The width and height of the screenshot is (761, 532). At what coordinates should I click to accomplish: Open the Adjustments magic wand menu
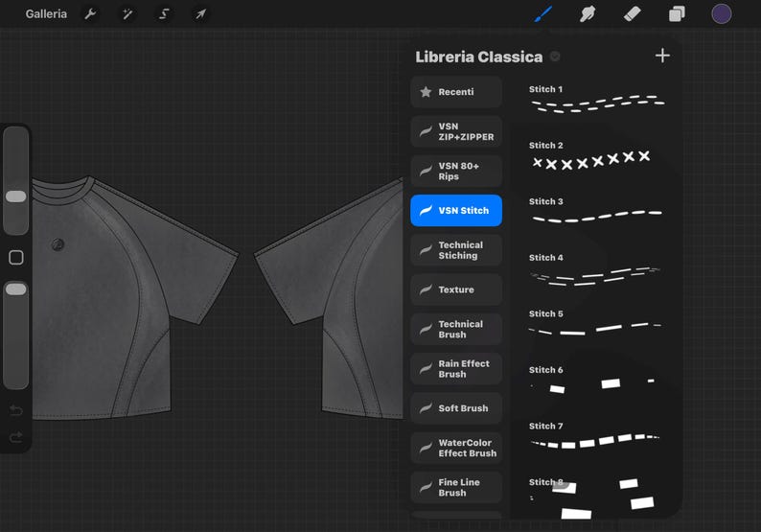127,14
